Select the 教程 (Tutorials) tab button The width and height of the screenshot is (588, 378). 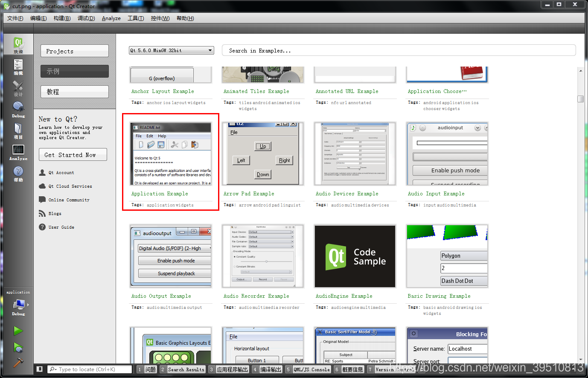point(75,92)
